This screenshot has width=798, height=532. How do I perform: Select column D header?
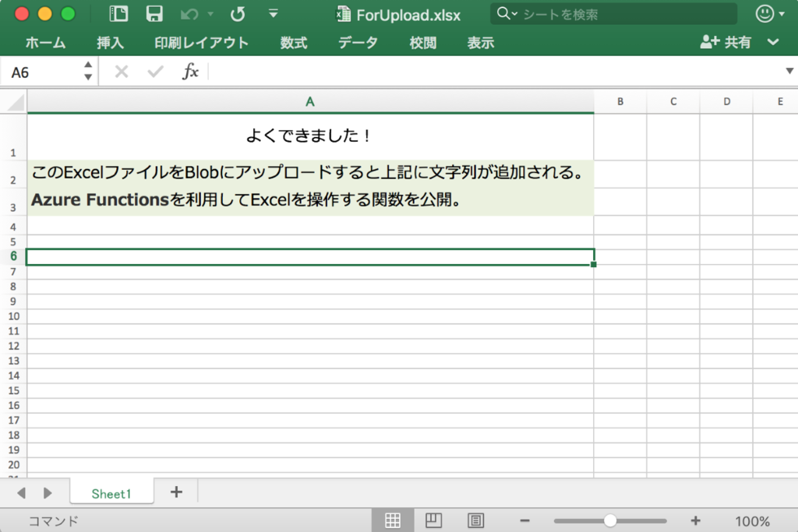[727, 102]
